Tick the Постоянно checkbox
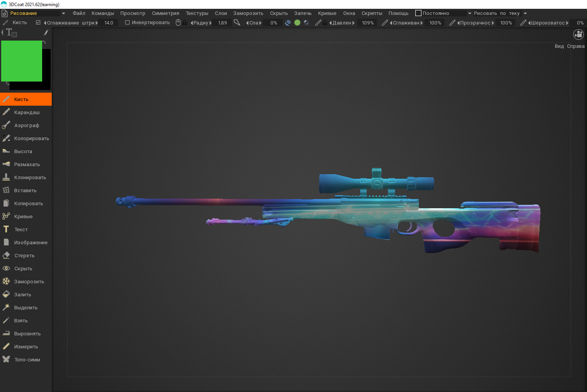The height and width of the screenshot is (392, 587). click(x=418, y=13)
